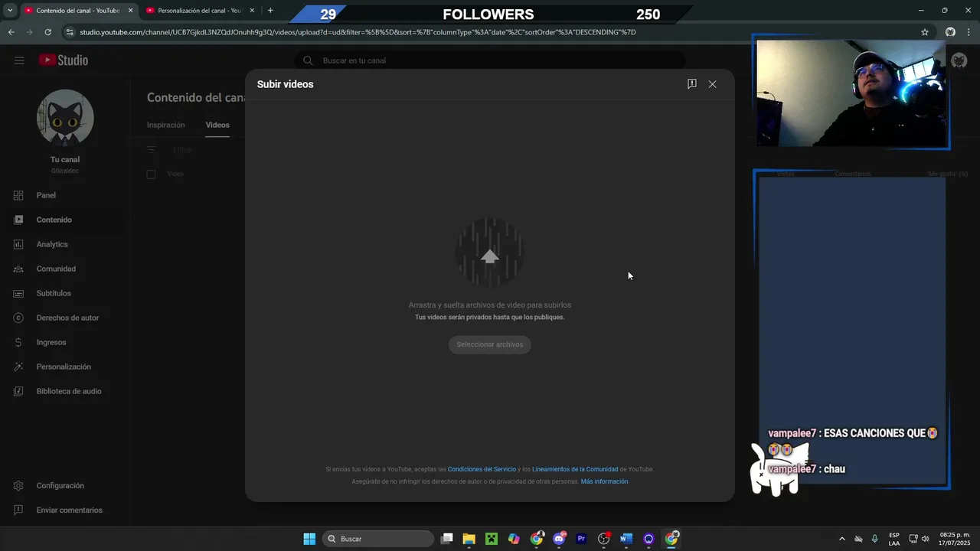Close the Subir videos dialog
The height and width of the screenshot is (551, 980).
click(712, 84)
